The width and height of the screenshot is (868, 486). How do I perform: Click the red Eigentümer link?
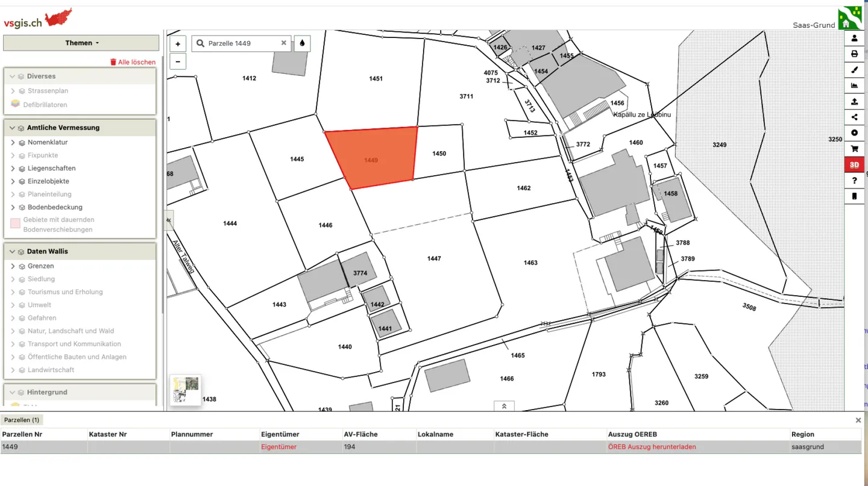click(278, 447)
